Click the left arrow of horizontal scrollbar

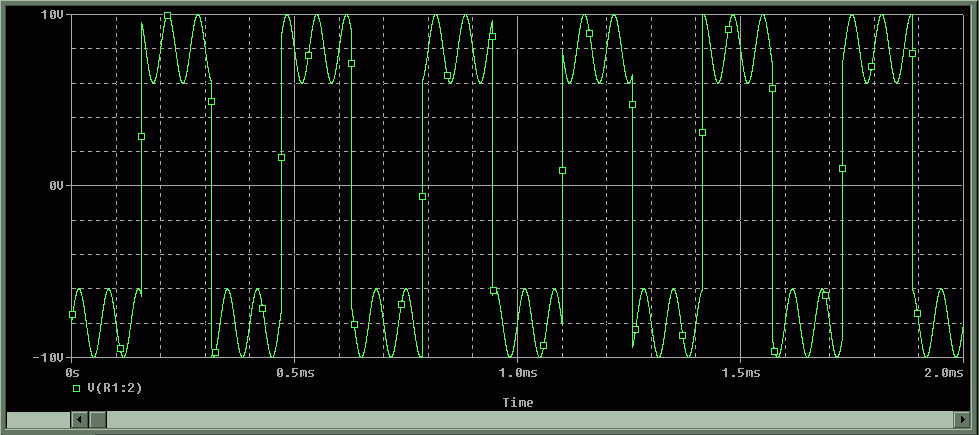(x=79, y=421)
